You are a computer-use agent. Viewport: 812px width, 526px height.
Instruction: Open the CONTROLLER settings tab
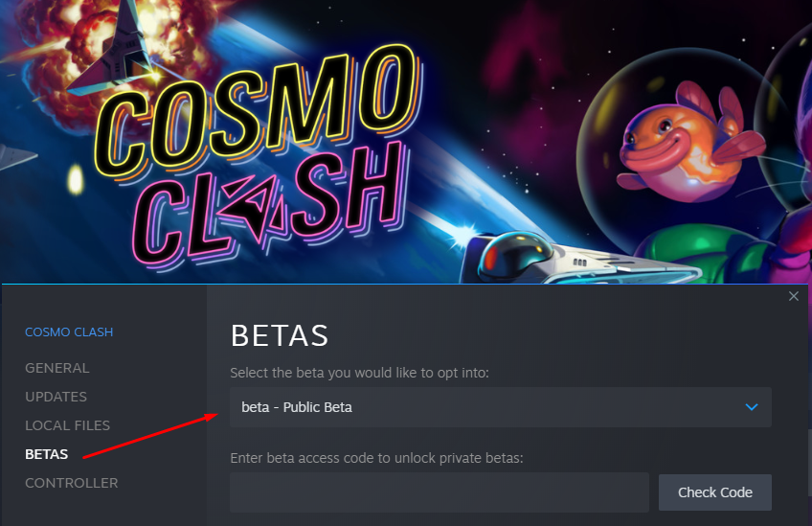[72, 483]
